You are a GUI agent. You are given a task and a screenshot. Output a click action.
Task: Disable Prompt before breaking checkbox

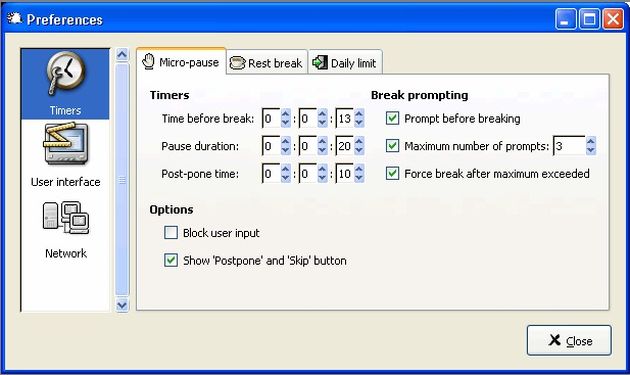pyautogui.click(x=392, y=118)
